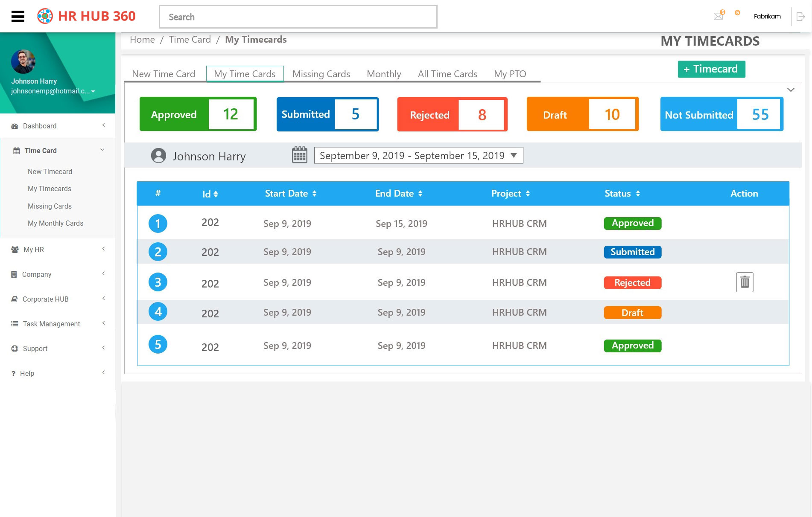Click the Draft status badge in row 4
Screen dimensions: 812x517
632,313
